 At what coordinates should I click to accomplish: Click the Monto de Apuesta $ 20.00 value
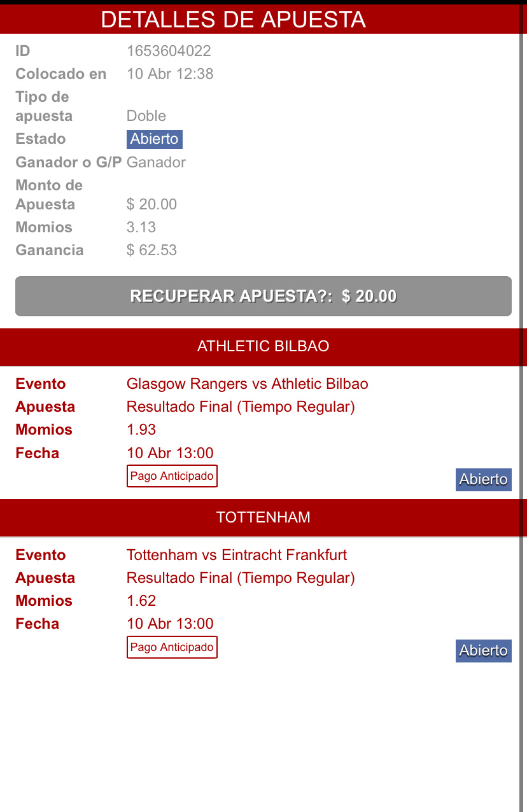tap(151, 204)
